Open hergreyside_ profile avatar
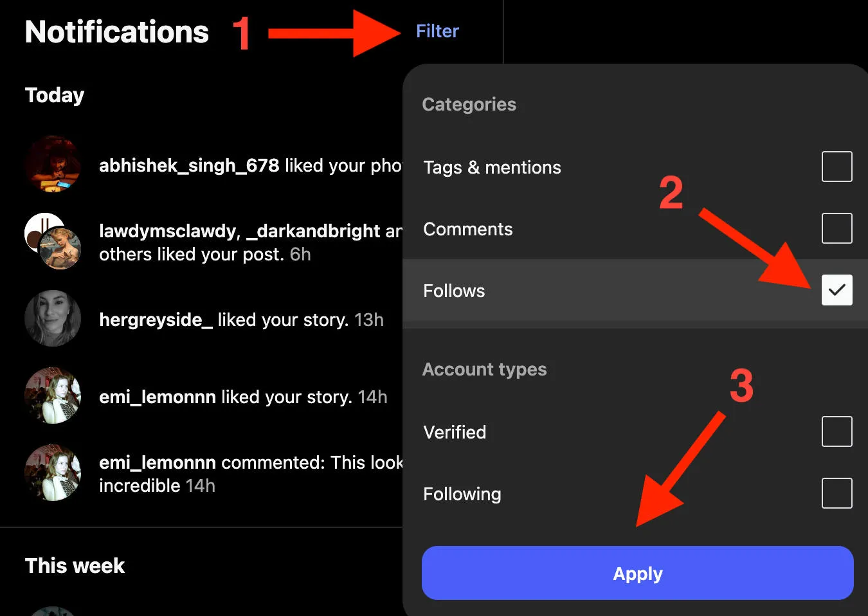Screen dimensions: 868x616 coord(53,318)
